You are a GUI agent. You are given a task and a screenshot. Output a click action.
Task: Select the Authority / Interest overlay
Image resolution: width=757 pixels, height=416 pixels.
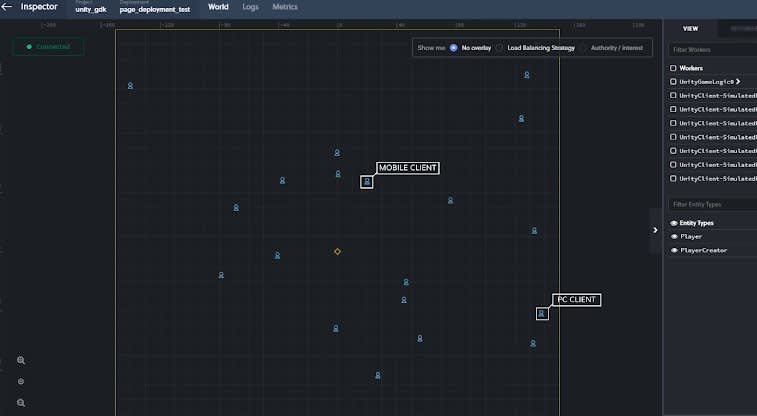point(583,48)
